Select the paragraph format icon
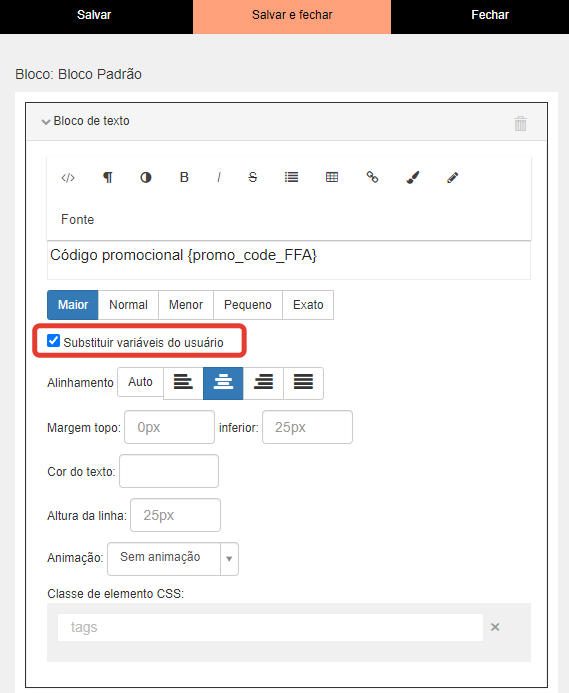The height and width of the screenshot is (693, 569). [107, 178]
